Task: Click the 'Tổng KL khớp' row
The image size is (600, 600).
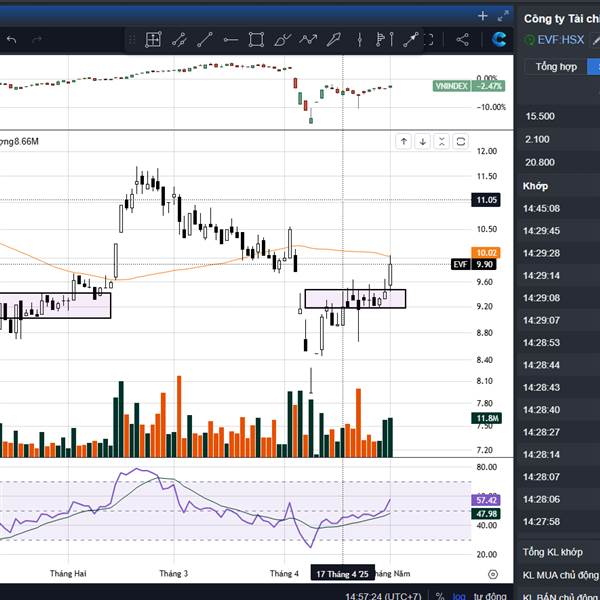Action: (x=559, y=552)
